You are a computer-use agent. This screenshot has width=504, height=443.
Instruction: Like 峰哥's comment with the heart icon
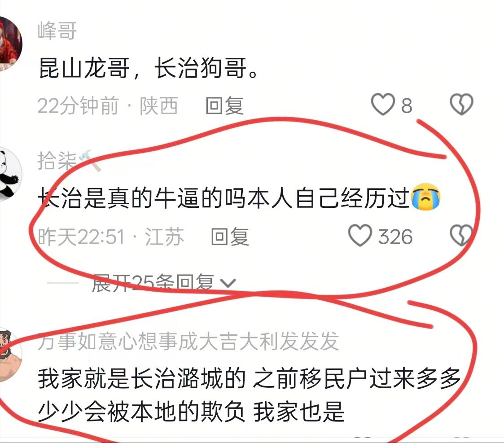coord(382,105)
